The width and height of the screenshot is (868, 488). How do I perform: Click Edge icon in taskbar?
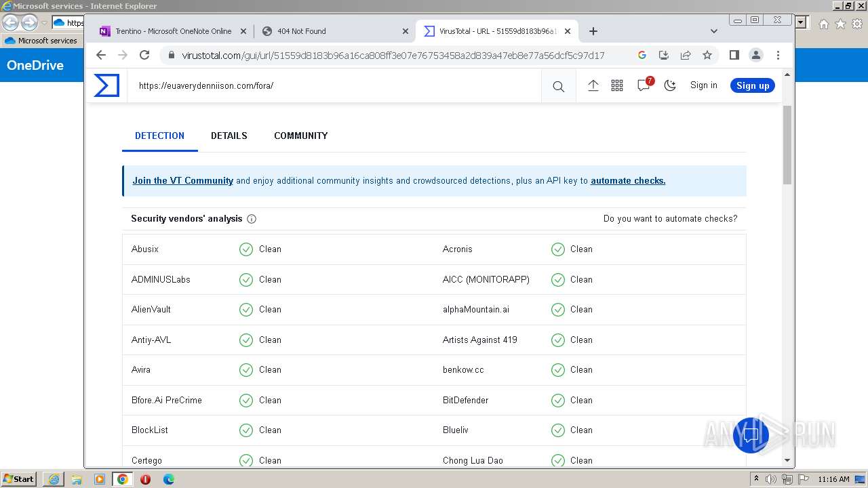point(169,479)
